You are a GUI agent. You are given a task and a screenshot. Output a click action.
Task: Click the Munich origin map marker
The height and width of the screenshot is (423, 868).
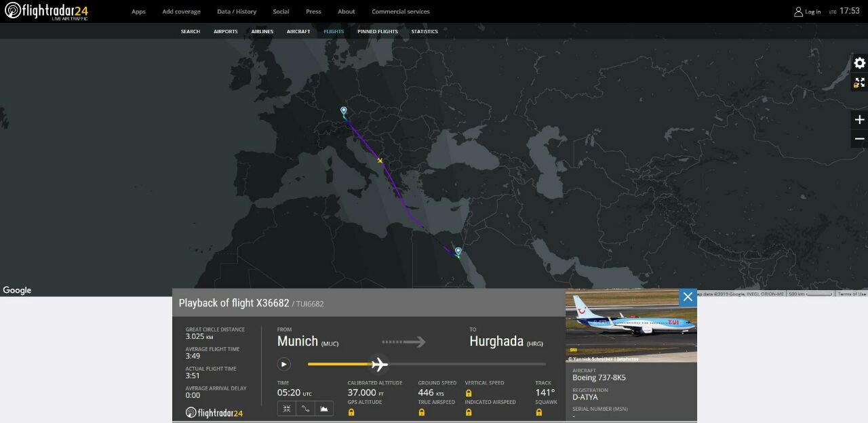pyautogui.click(x=343, y=110)
